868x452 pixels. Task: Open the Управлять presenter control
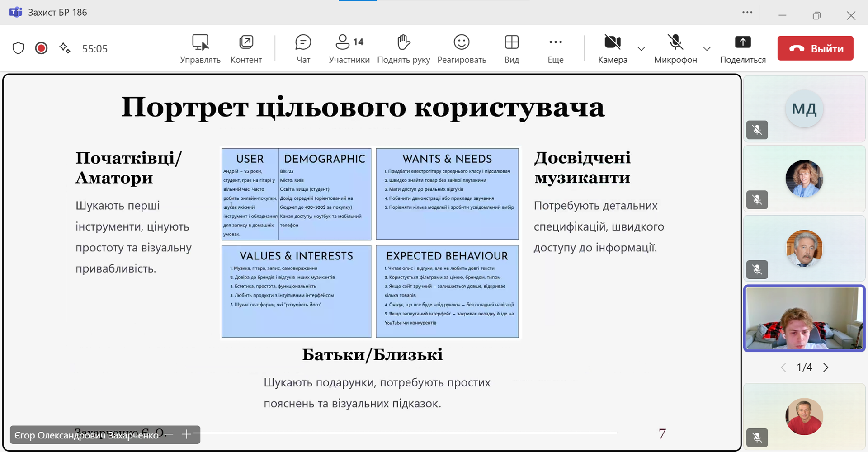tap(200, 48)
